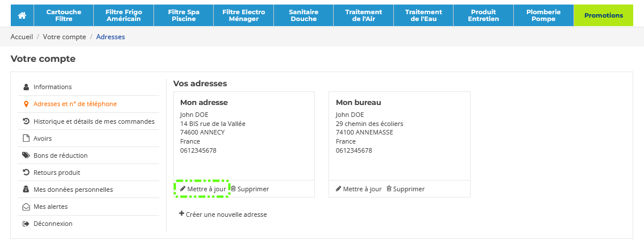Click the history icon for order history
The image size is (644, 248).
point(26,121)
